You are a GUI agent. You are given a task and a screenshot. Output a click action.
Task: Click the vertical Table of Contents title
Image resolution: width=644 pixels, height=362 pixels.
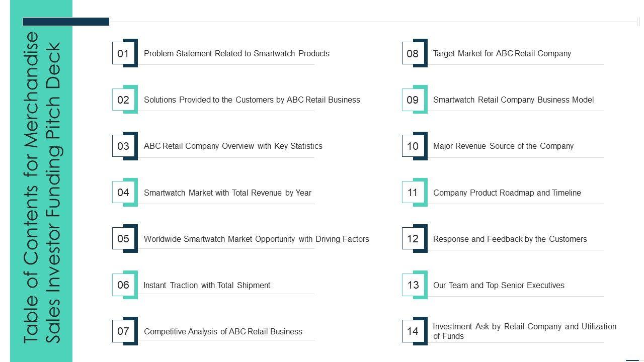tap(42, 187)
